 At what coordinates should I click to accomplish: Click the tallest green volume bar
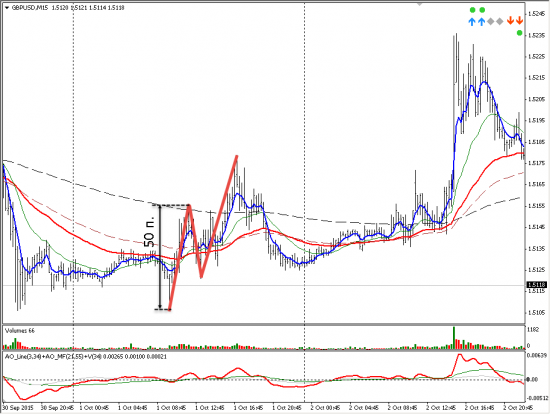point(454,338)
